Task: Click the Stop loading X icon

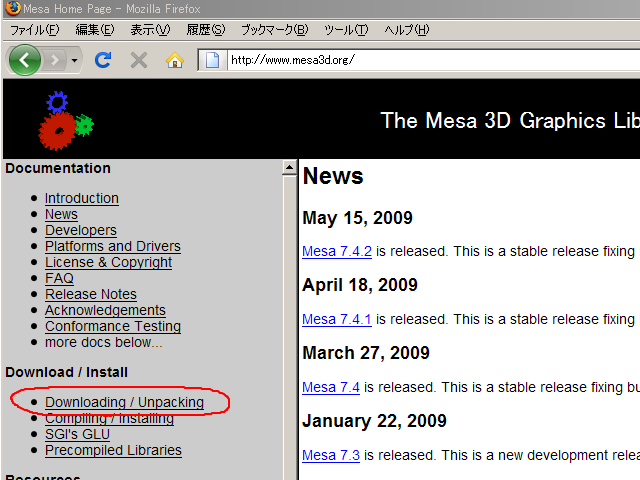Action: click(x=139, y=60)
